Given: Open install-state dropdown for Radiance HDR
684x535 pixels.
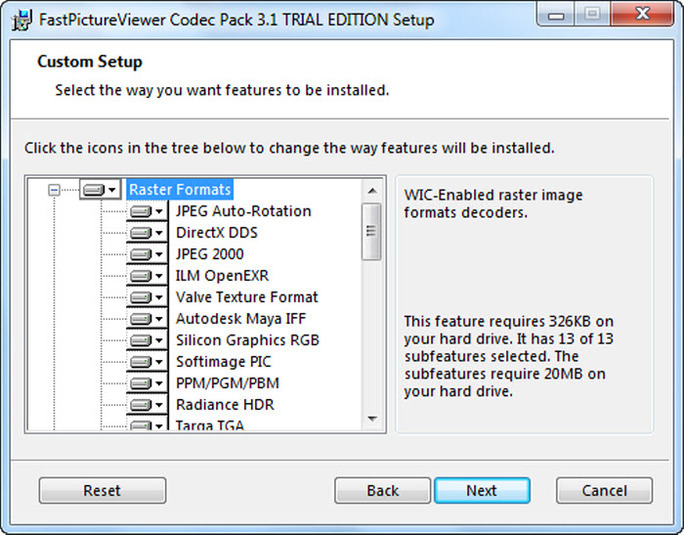Looking at the screenshot, I should click(147, 405).
